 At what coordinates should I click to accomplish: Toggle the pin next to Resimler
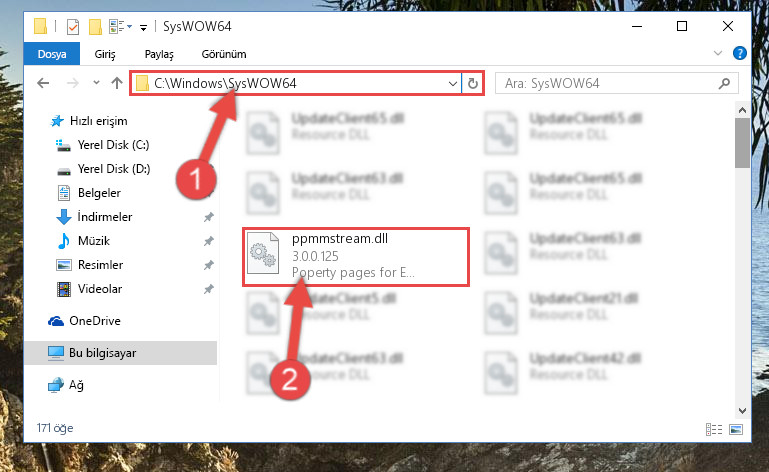click(209, 265)
